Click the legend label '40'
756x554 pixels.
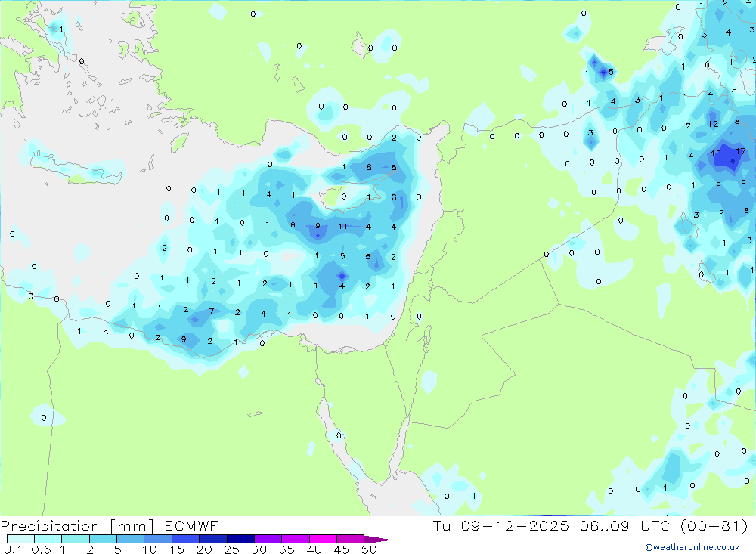coord(314,549)
